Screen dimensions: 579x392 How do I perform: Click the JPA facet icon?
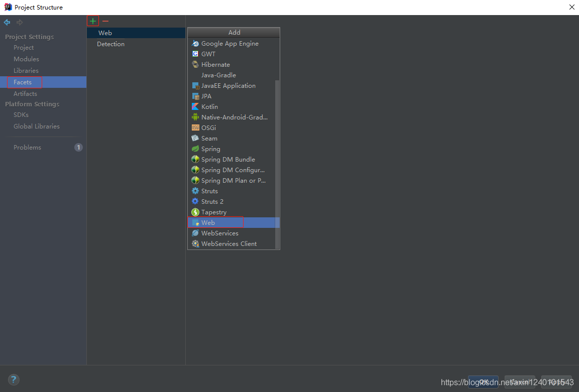click(195, 96)
